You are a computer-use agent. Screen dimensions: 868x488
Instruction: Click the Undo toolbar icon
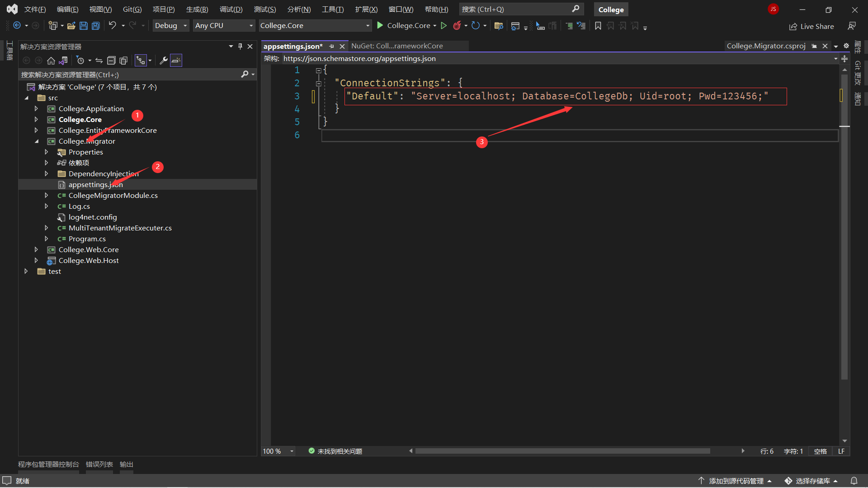point(113,26)
